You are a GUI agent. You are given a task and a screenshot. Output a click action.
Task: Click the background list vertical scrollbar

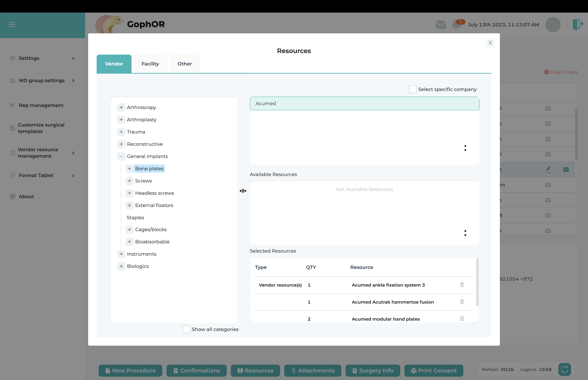click(576, 135)
